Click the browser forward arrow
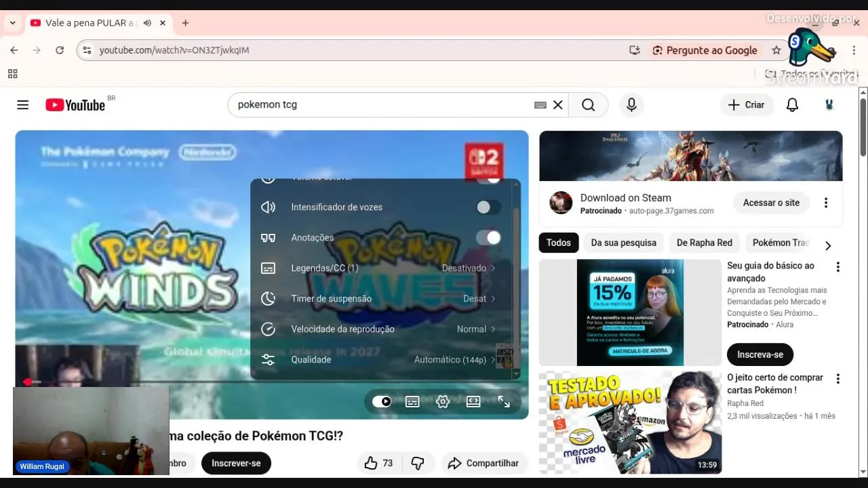 click(x=37, y=50)
